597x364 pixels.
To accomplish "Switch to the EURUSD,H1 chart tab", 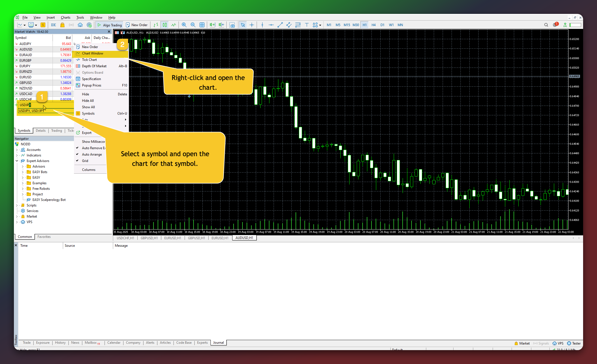I will [x=172, y=238].
